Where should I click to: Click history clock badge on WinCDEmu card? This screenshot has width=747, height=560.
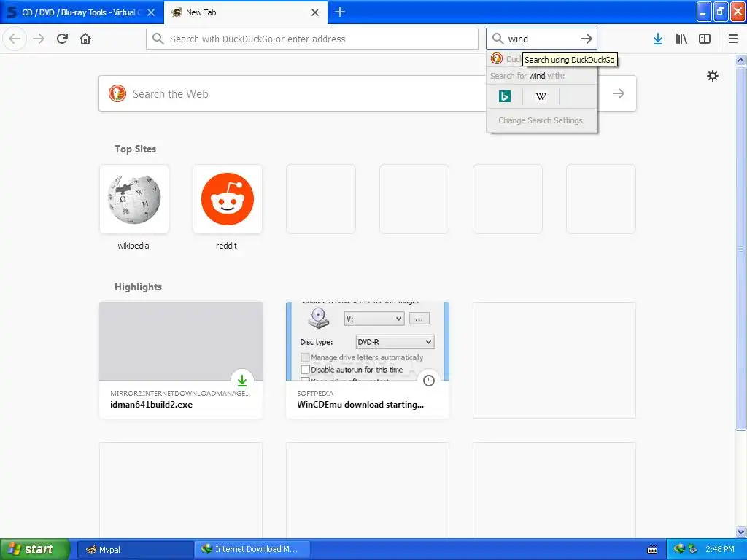429,380
